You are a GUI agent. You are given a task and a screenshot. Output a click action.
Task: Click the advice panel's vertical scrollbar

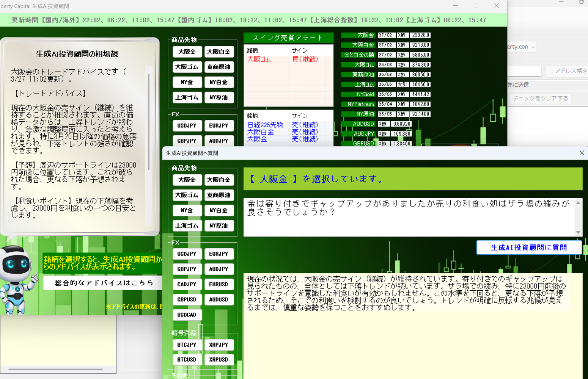pyautogui.click(x=149, y=146)
